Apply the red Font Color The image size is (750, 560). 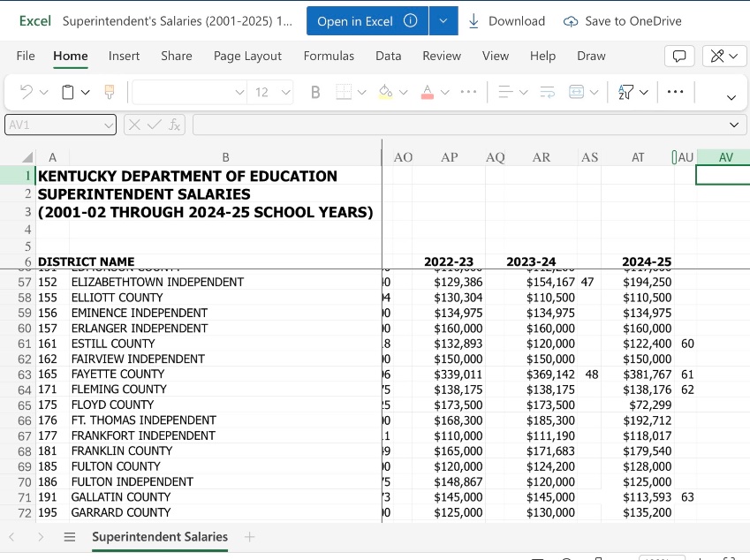[428, 92]
